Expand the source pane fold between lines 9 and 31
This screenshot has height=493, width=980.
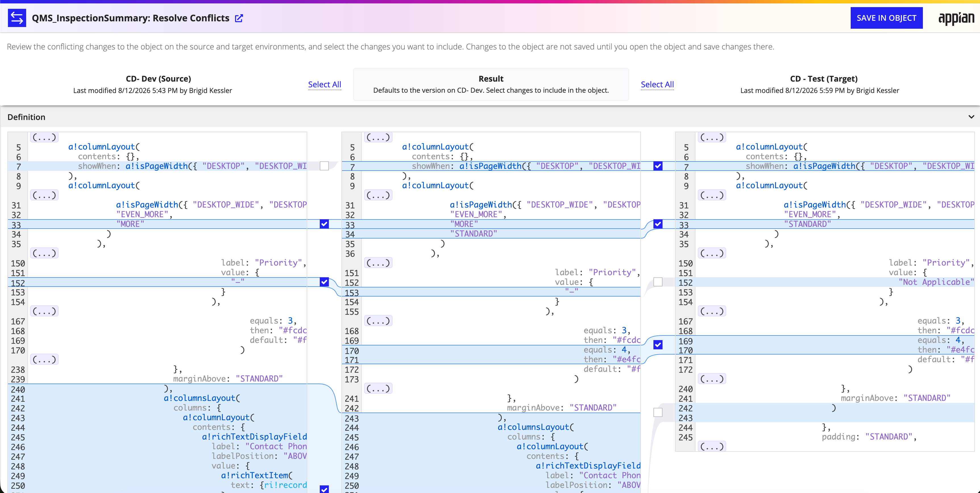44,195
